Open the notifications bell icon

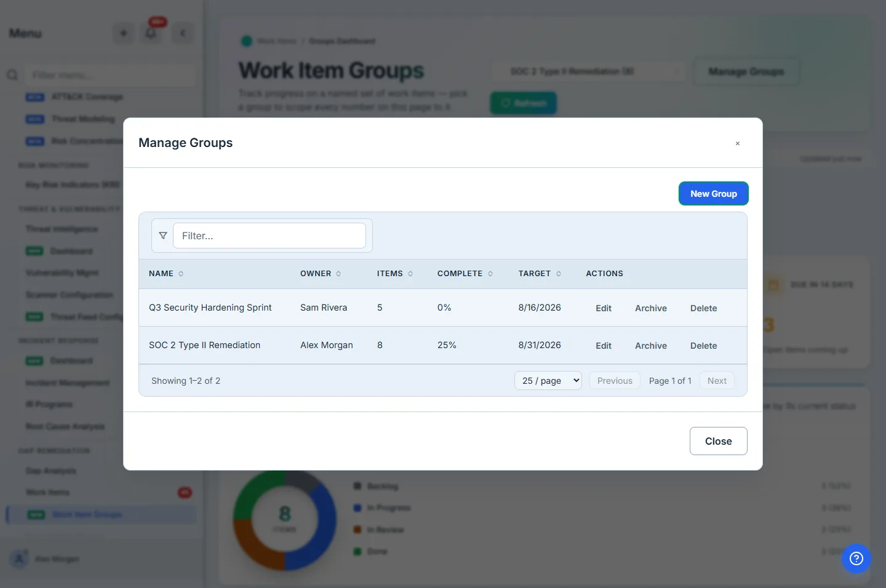click(151, 33)
